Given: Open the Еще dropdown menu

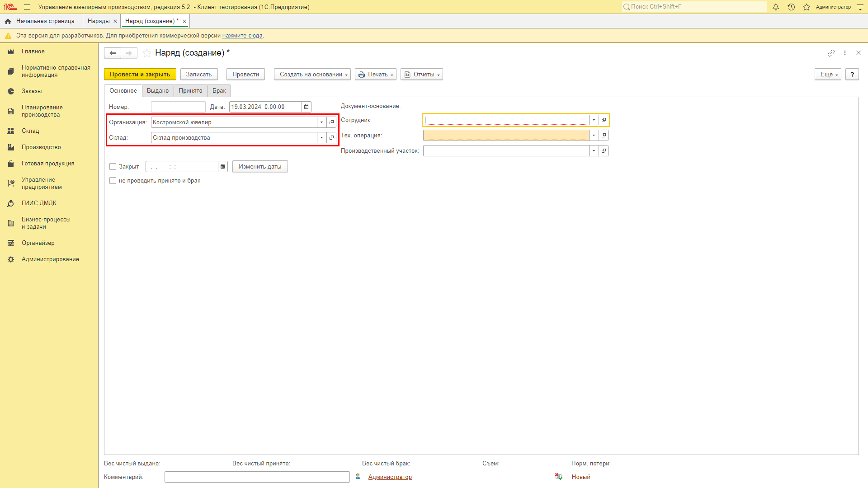Looking at the screenshot, I should 828,75.
